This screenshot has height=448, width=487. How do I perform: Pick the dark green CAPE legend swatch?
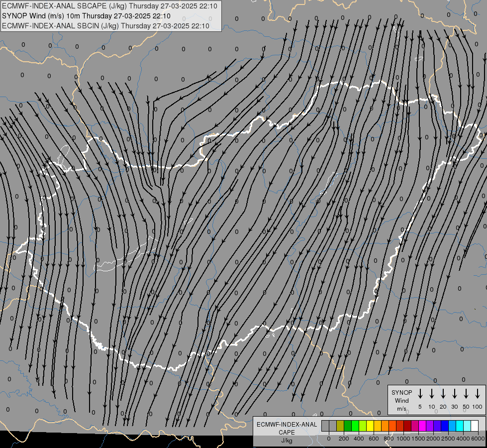pyautogui.click(x=348, y=426)
